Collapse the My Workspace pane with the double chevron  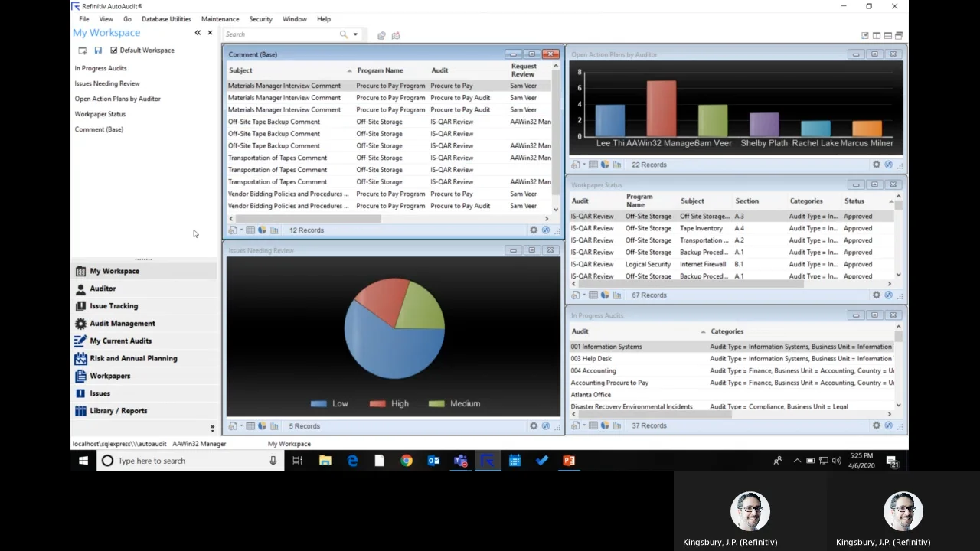pos(198,33)
